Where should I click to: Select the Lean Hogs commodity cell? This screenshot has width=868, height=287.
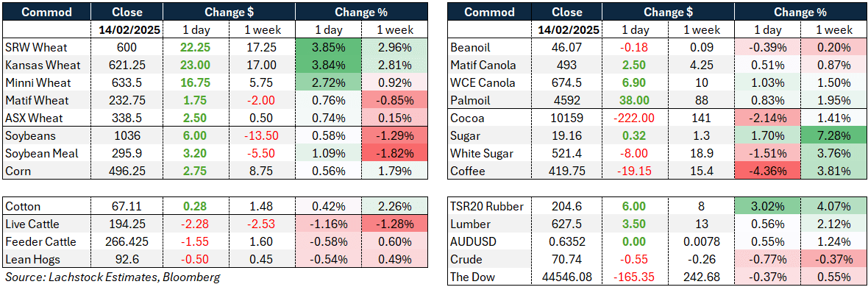point(47,259)
